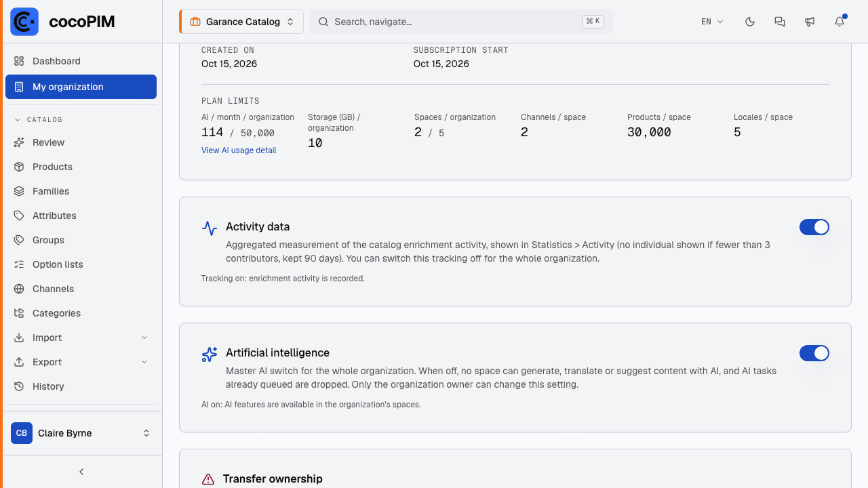Click the Products box icon

19,167
